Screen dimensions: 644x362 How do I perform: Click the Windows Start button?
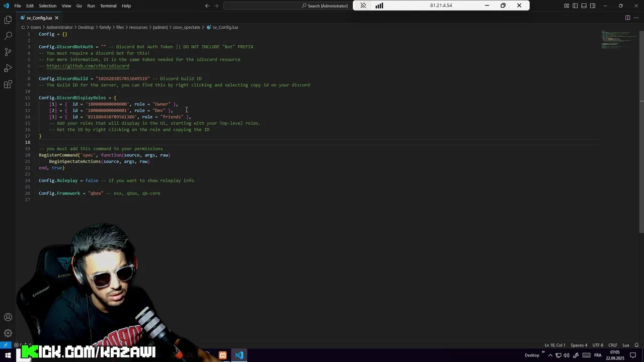tap(8, 355)
